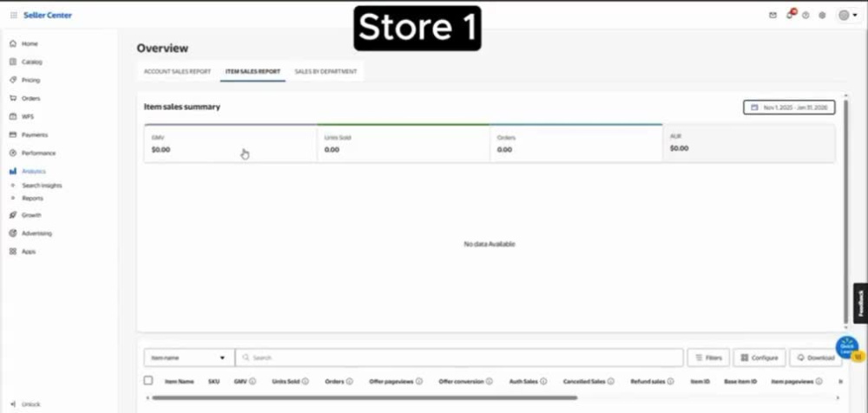This screenshot has height=413, width=868.
Task: Click the Item ID column header
Action: [700, 382]
